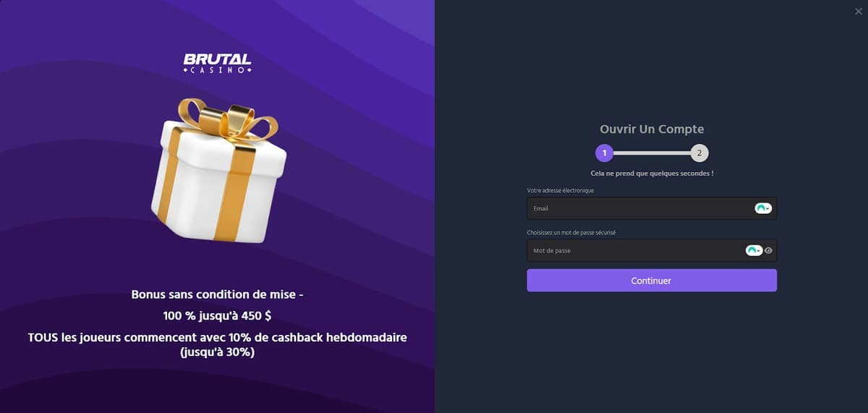Click the Brutal Casino logo

pos(217,64)
